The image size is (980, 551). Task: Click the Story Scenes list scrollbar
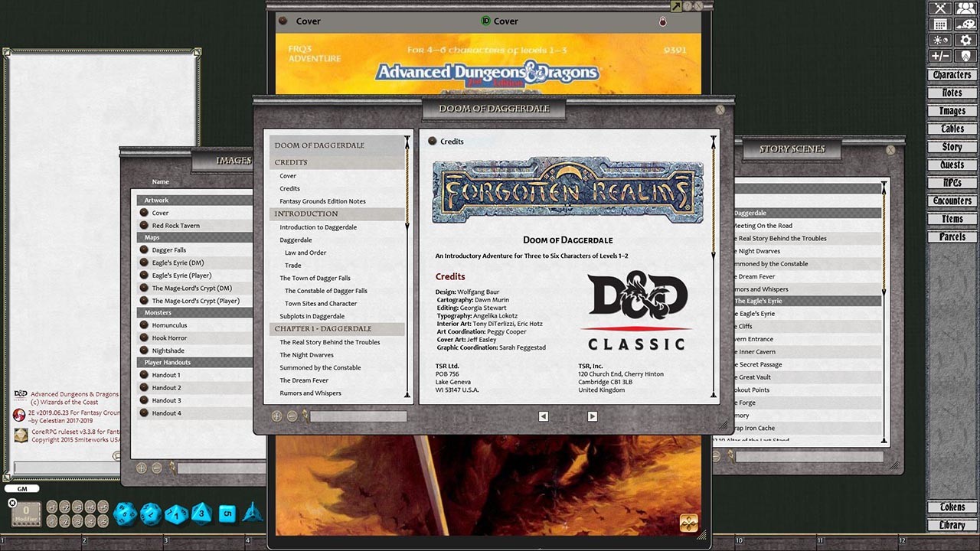[x=885, y=312]
